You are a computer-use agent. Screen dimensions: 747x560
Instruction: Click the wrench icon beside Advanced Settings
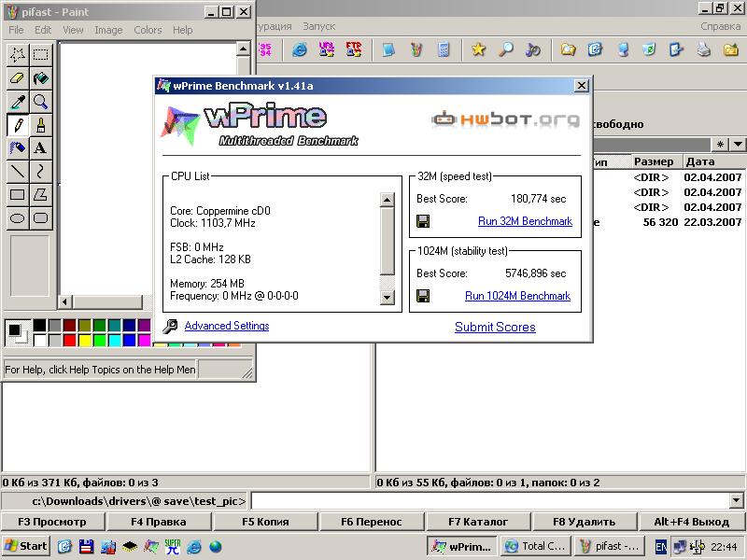tap(170, 326)
